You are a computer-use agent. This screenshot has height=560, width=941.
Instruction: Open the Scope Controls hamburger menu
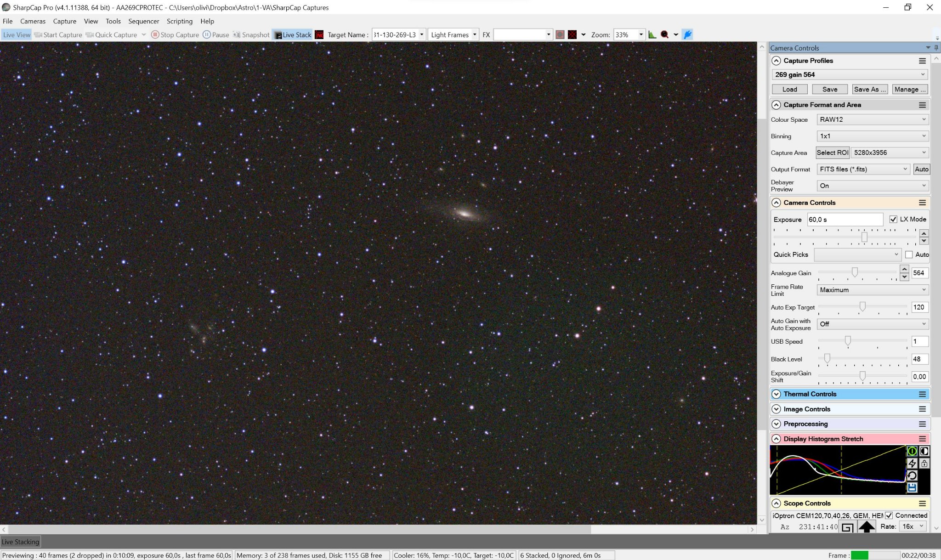coord(922,503)
